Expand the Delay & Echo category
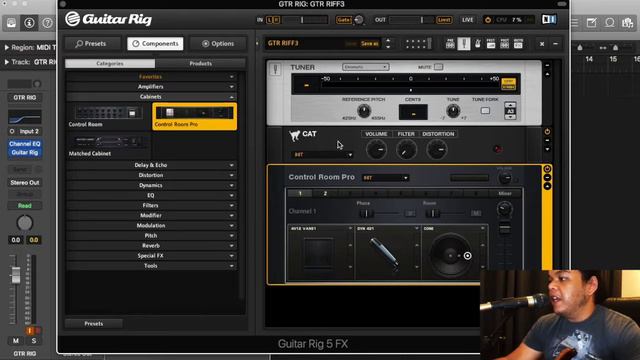This screenshot has width=640, height=360. (151, 165)
